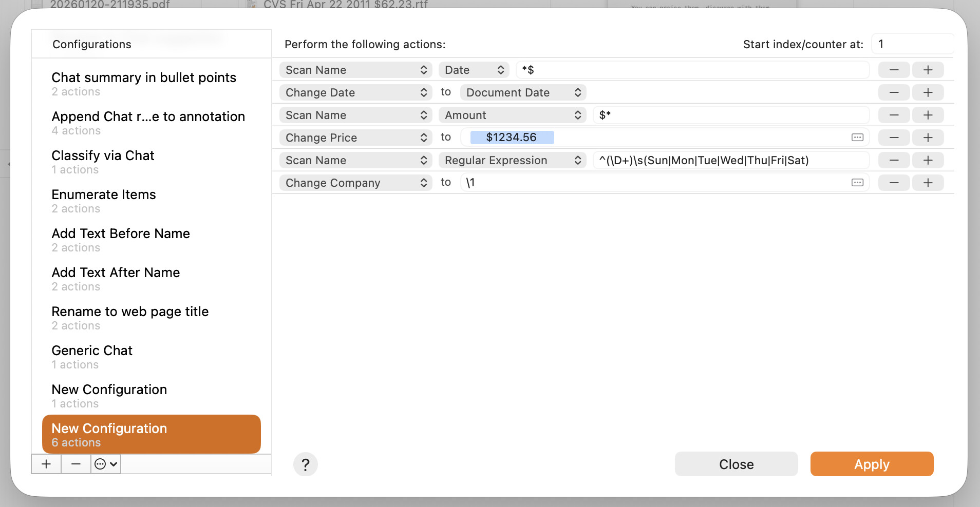Remove selected configuration with minus button
The height and width of the screenshot is (507, 980).
point(76,464)
